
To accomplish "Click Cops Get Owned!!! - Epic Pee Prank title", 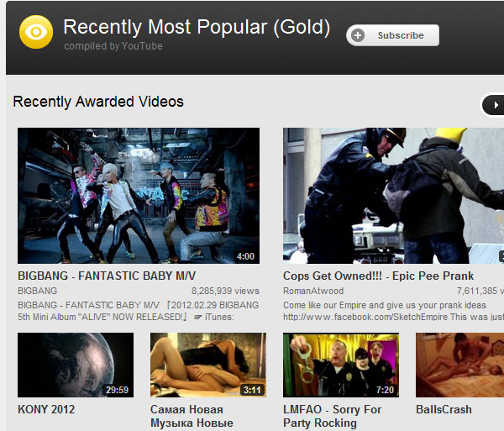I will click(x=378, y=276).
